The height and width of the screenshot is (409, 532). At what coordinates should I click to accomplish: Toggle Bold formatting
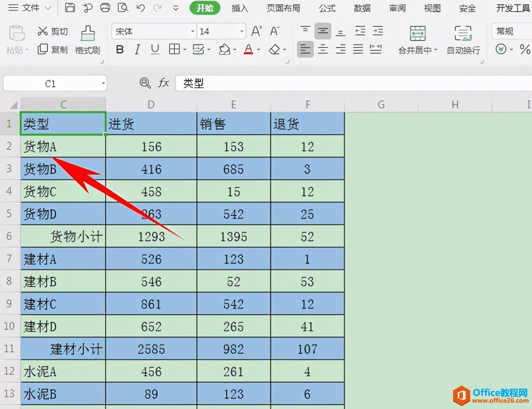click(x=120, y=49)
